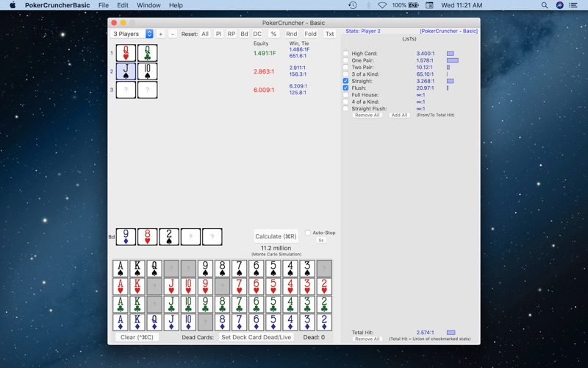Select Player 1's Queen of hearts card
The image size is (588, 368).
(126, 53)
